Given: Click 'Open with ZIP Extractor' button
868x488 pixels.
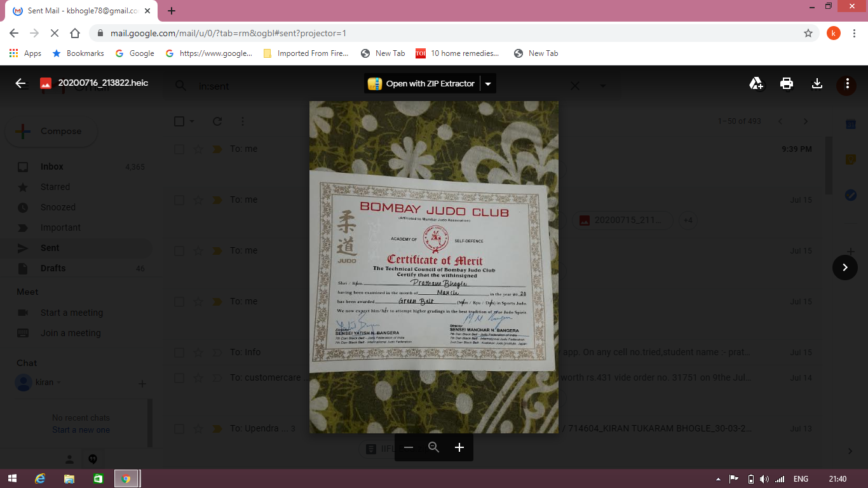Looking at the screenshot, I should pyautogui.click(x=422, y=84).
